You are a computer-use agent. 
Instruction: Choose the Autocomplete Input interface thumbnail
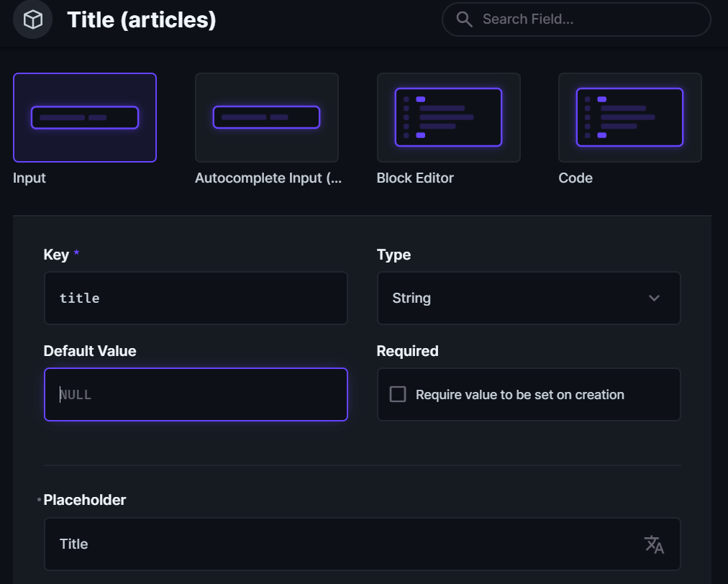coord(266,117)
